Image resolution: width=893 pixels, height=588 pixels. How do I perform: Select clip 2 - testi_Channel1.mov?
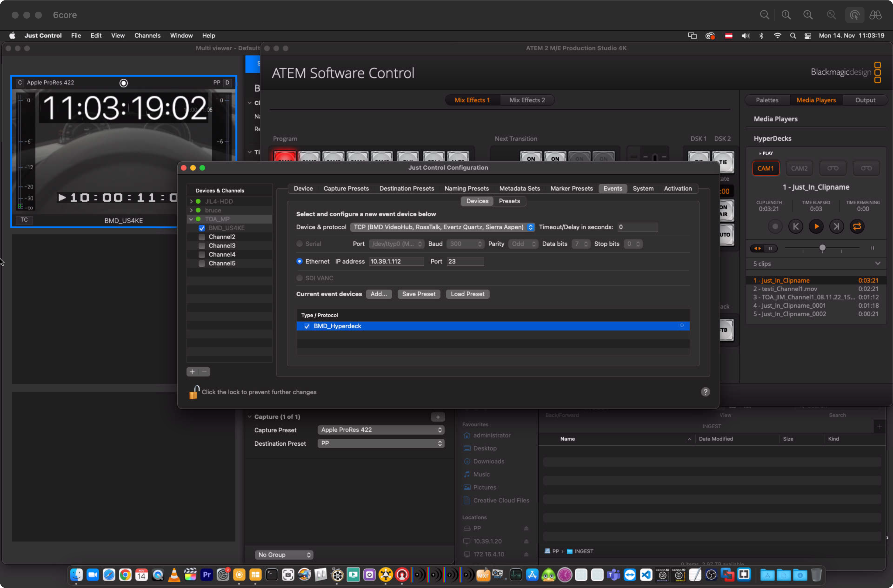815,289
